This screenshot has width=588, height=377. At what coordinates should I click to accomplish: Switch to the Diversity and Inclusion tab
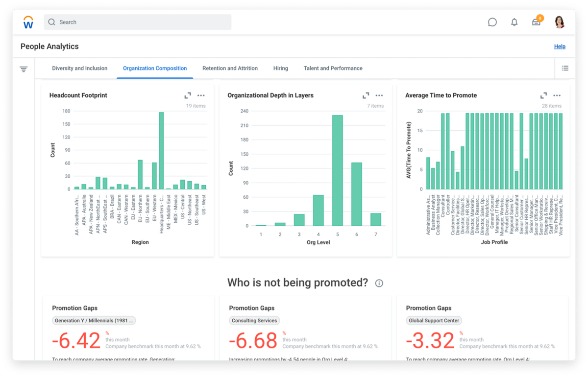coord(80,69)
